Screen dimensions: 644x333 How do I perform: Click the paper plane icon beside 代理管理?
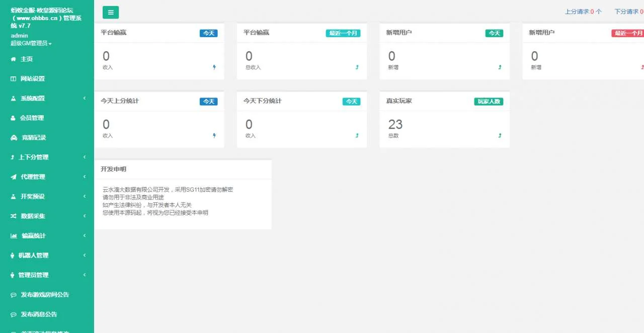point(13,177)
